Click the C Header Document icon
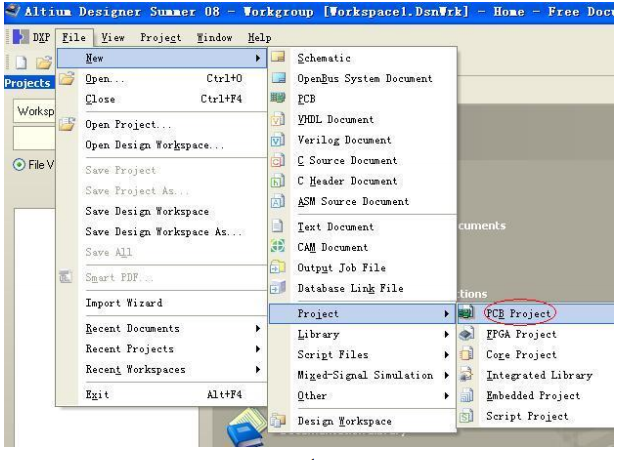Viewport: 624px width, 460px height. [278, 181]
